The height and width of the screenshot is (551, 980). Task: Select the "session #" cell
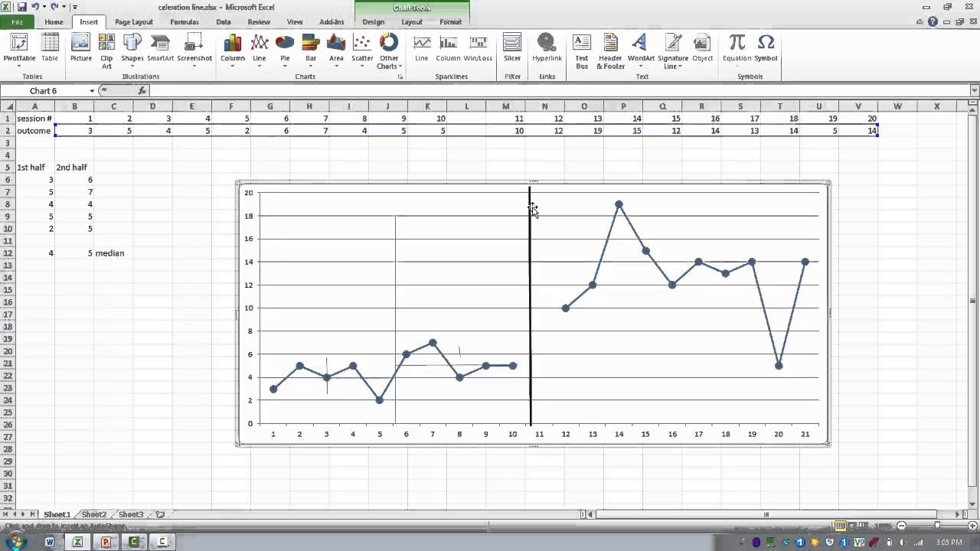pos(34,119)
